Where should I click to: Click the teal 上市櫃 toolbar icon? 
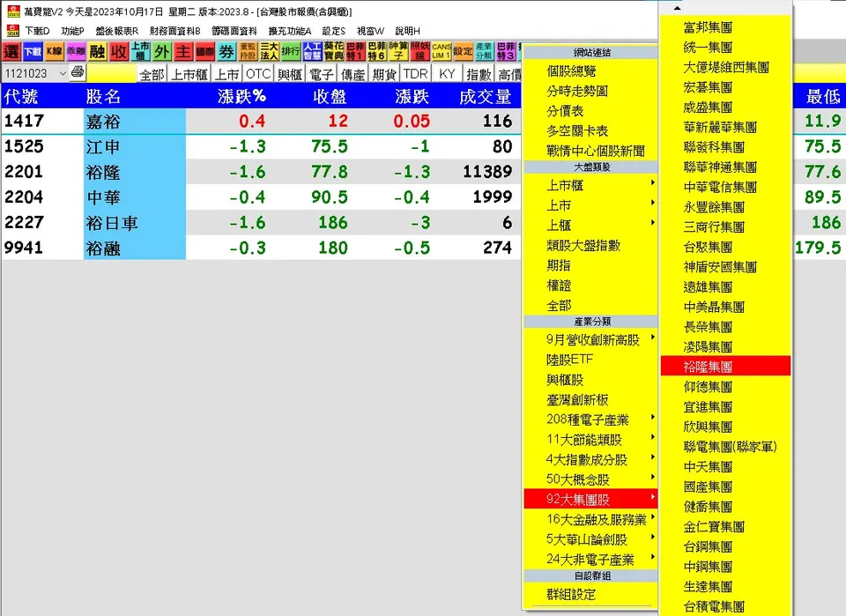tap(140, 52)
